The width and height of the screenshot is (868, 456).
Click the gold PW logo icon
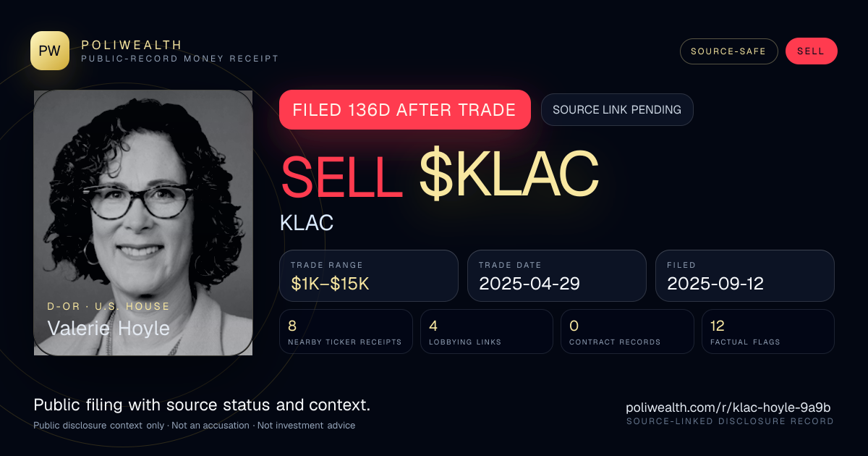click(50, 51)
